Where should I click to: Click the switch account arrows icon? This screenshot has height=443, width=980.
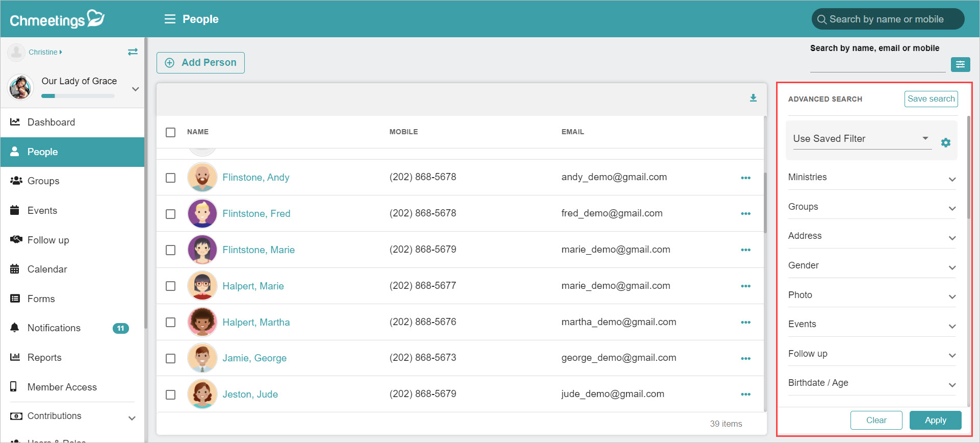tap(133, 52)
